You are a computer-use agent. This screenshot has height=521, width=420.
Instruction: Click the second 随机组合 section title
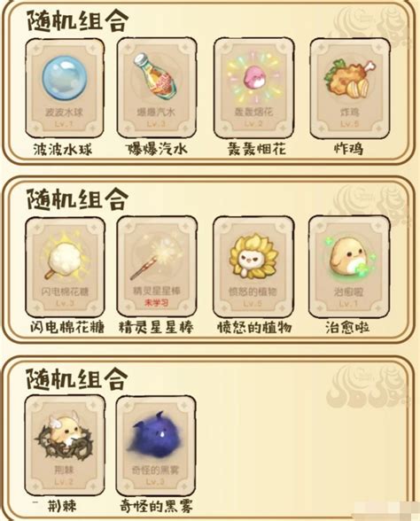click(77, 198)
